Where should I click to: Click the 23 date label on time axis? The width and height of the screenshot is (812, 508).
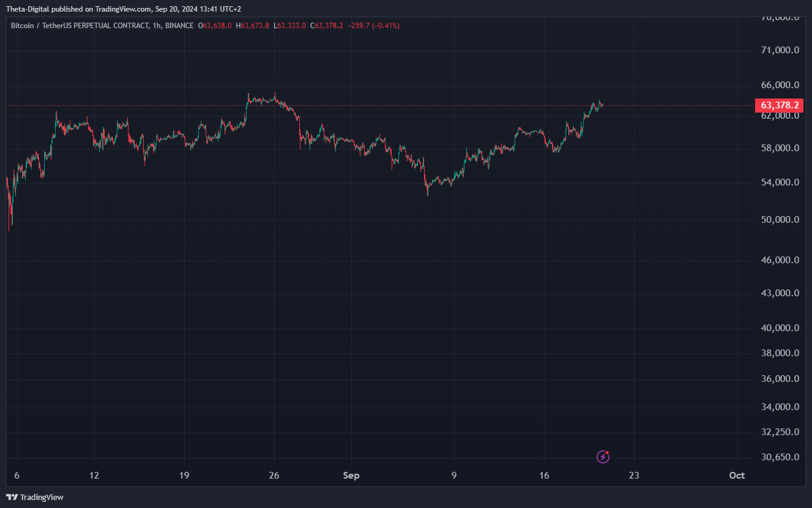coord(634,476)
